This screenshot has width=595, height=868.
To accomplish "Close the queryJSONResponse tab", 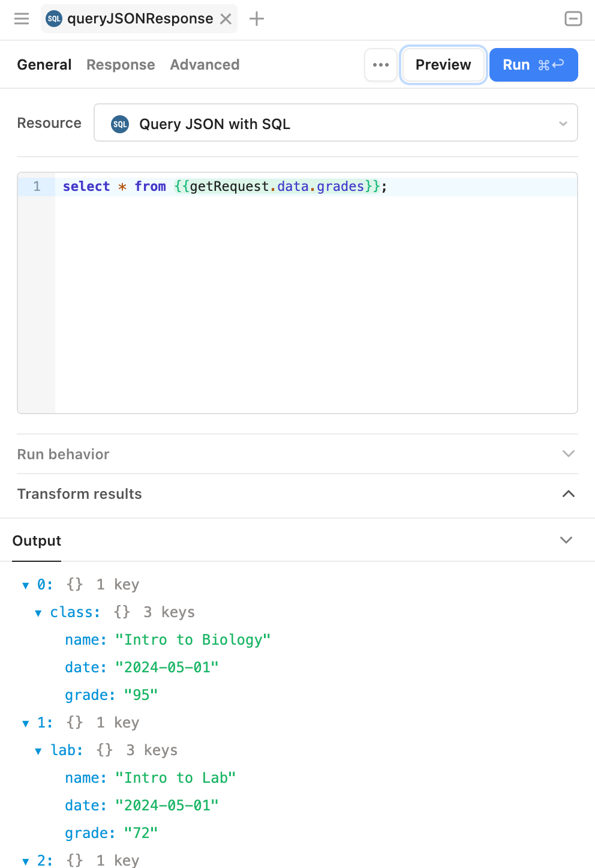I will click(x=226, y=19).
